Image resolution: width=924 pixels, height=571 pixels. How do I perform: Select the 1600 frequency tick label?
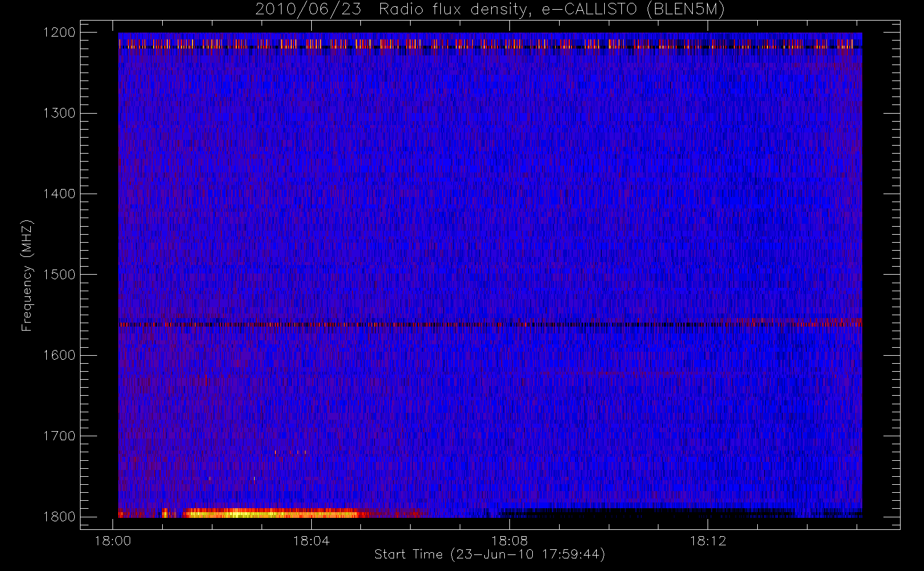[59, 355]
